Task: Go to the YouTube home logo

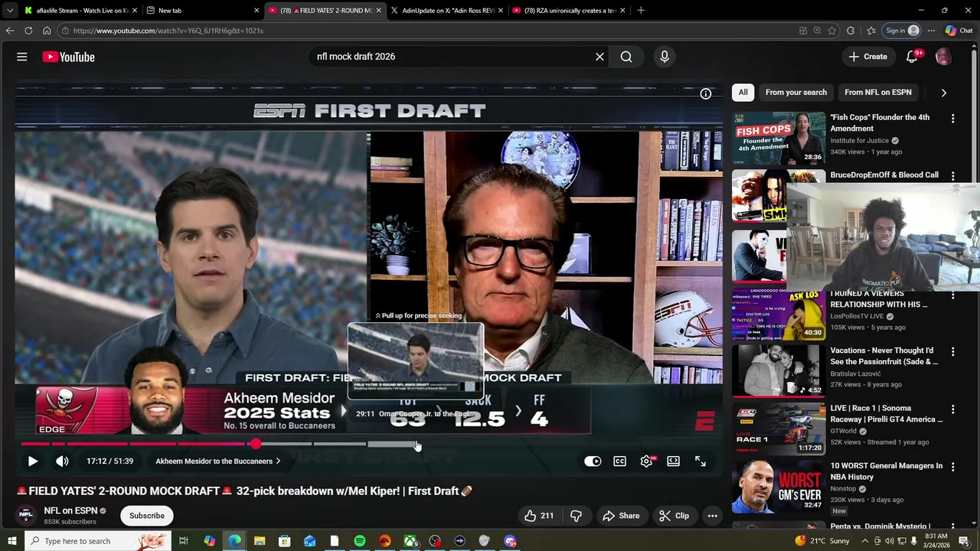Action: (x=68, y=57)
